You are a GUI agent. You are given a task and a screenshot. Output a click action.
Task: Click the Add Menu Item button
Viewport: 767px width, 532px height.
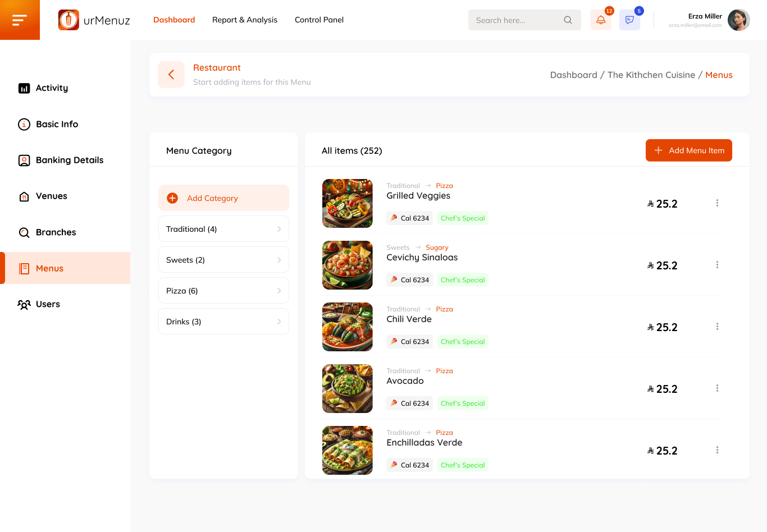pos(688,150)
